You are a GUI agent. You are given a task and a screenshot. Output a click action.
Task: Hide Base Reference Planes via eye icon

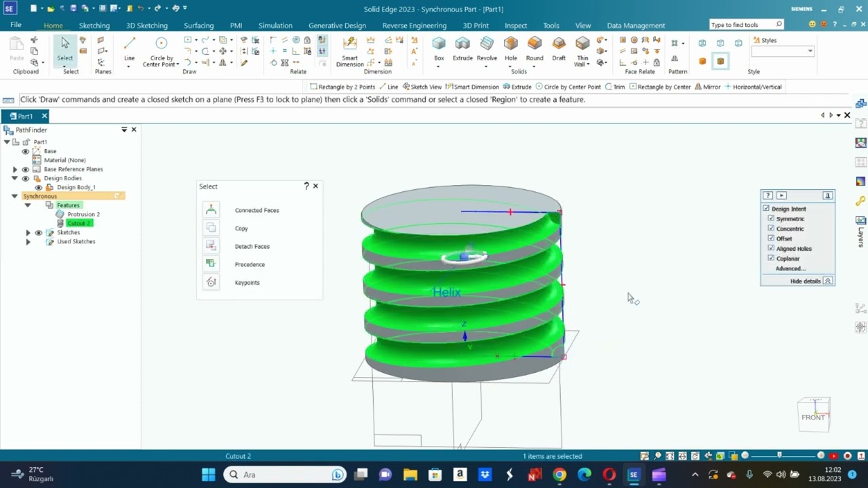pos(26,169)
